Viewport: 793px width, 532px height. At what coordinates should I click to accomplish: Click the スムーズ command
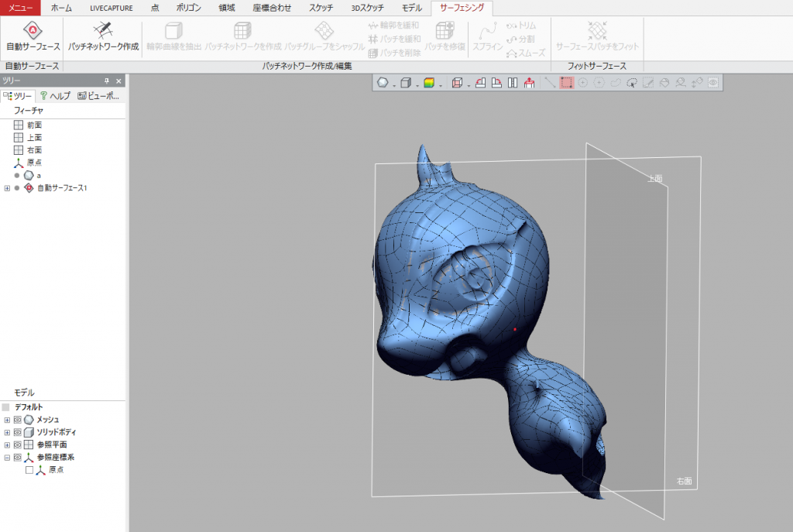526,53
